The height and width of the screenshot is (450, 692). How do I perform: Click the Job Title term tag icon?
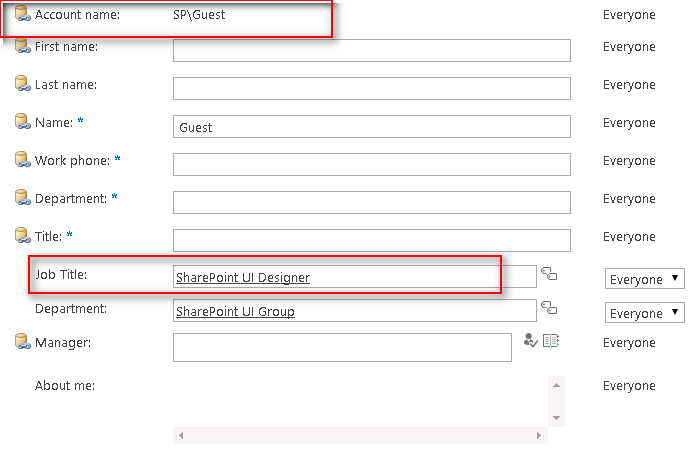click(548, 274)
